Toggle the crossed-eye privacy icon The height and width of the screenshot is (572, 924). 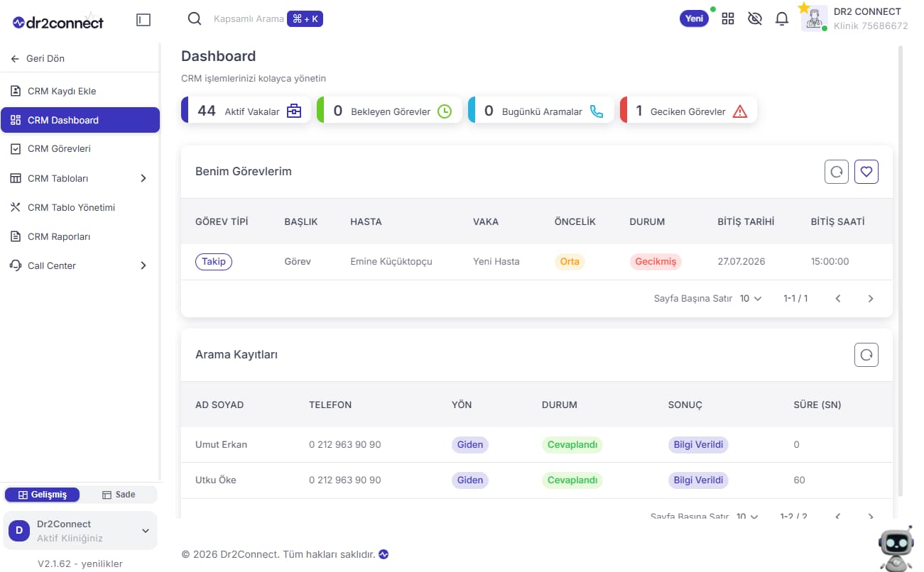coord(755,19)
